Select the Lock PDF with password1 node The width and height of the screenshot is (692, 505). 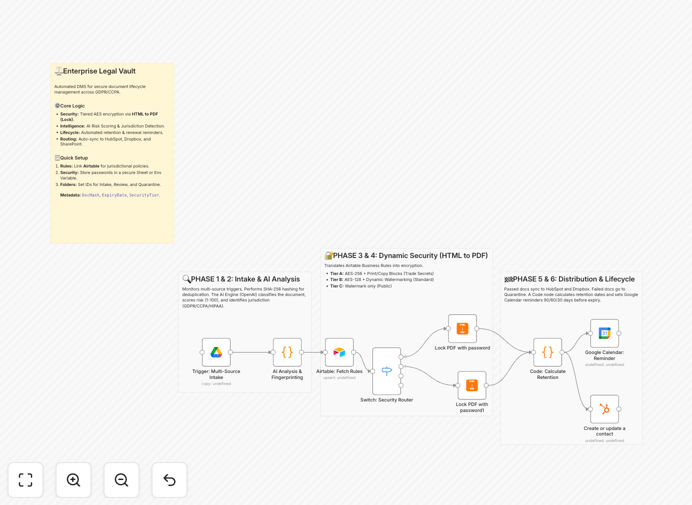(472, 385)
